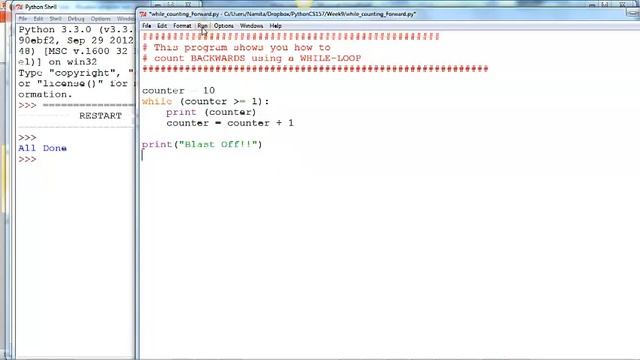Click the line 'counter = 10'
This screenshot has width=640, height=360.
(x=178, y=91)
